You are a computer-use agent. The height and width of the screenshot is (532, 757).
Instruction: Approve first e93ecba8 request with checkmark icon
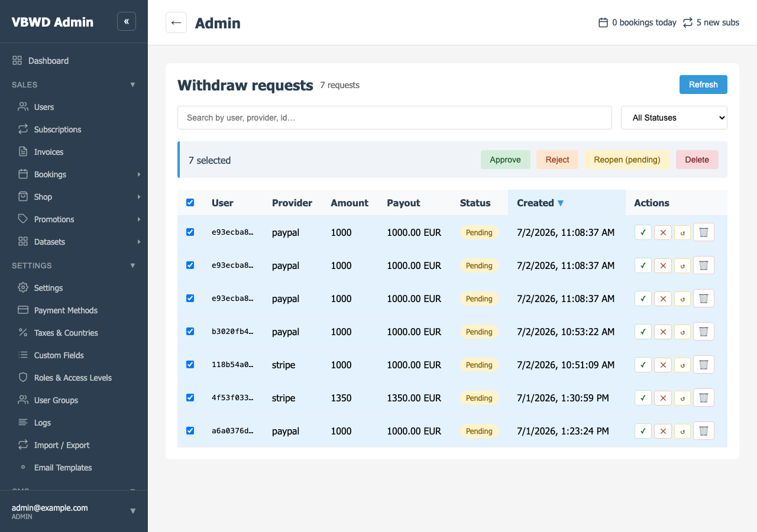tap(643, 232)
